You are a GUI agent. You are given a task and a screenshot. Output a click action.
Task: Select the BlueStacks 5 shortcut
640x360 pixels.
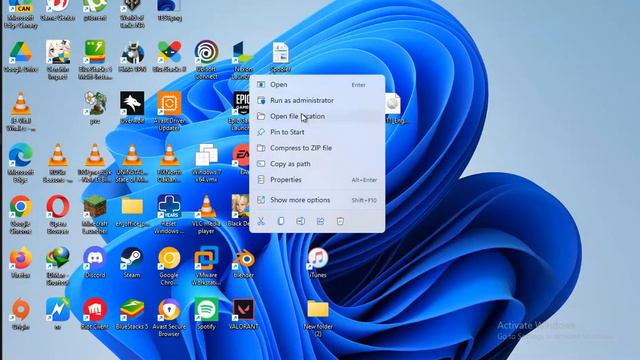(132, 313)
